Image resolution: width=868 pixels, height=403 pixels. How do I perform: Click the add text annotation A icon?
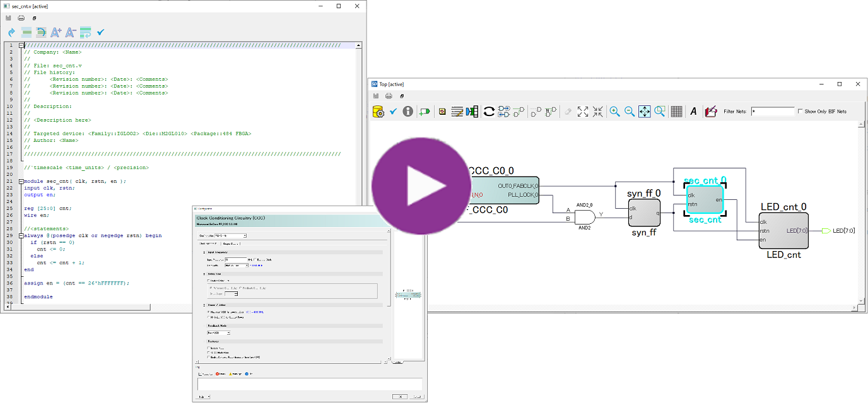click(693, 112)
